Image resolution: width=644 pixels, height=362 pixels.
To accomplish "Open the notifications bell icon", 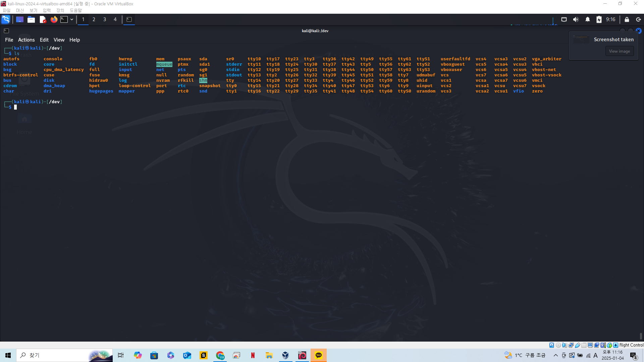I will click(x=587, y=19).
